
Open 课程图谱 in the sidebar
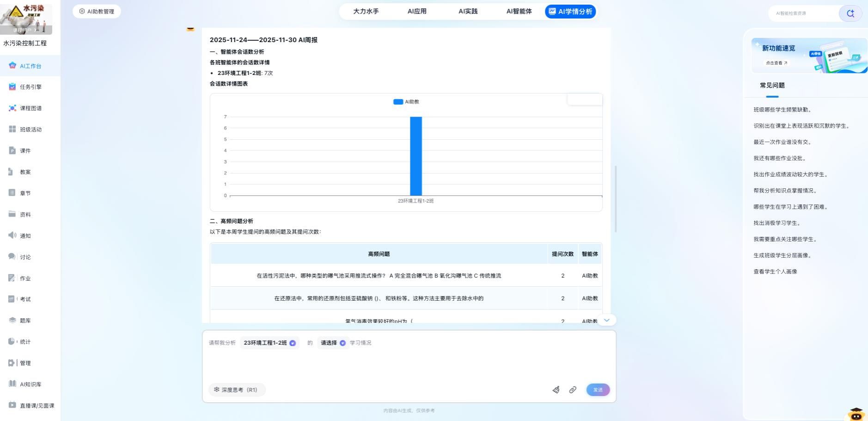coord(31,108)
